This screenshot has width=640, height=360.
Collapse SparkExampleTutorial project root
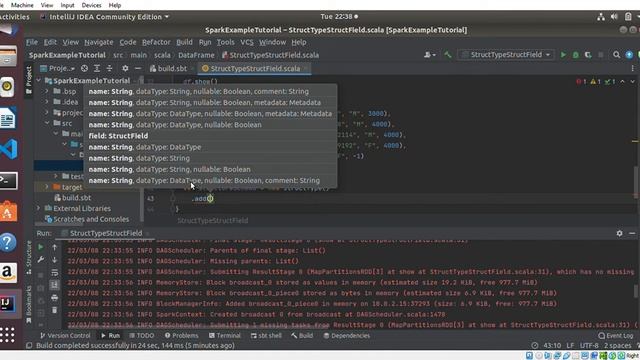39,80
